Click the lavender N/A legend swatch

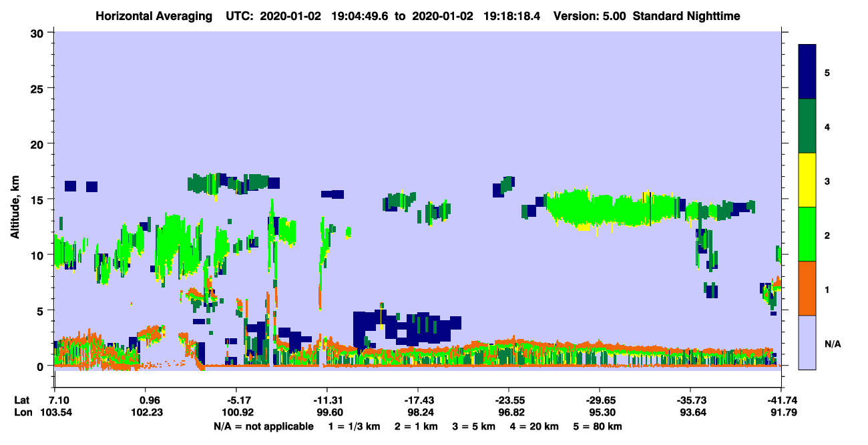click(807, 342)
